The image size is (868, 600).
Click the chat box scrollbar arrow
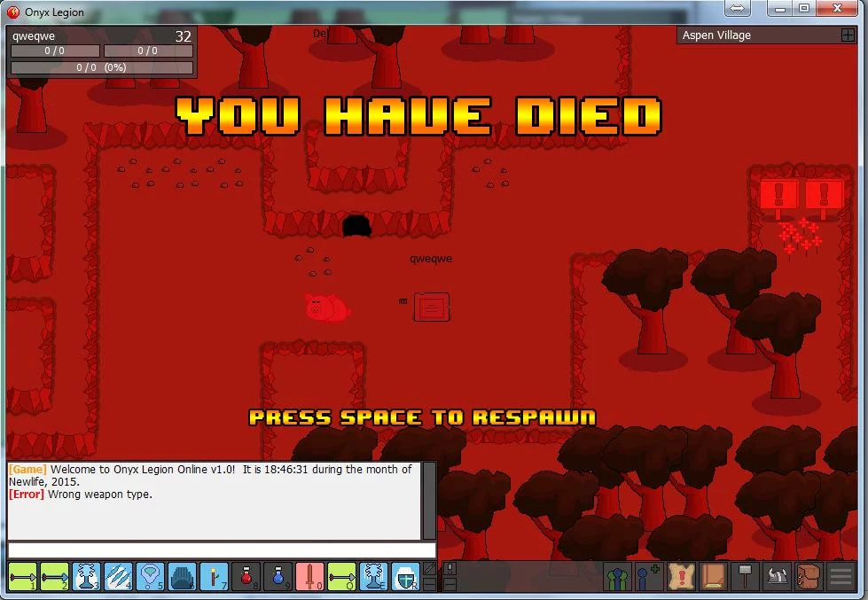(x=428, y=467)
